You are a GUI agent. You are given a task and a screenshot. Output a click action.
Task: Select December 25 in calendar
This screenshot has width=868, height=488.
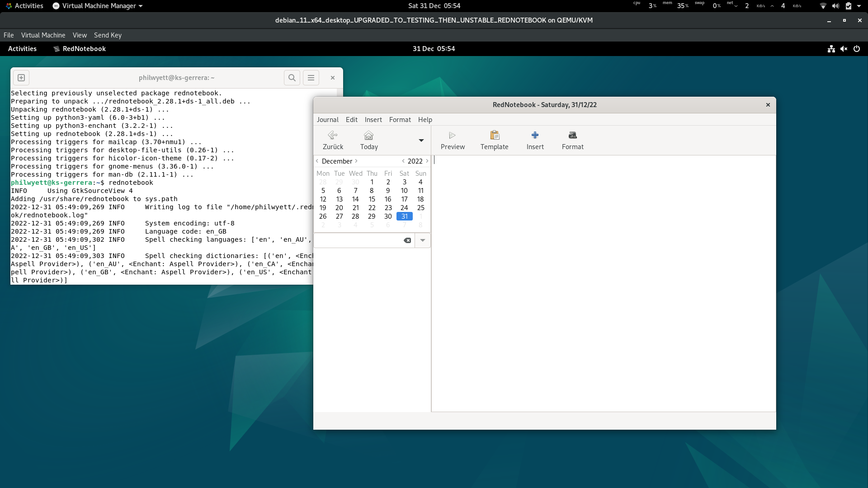click(420, 208)
